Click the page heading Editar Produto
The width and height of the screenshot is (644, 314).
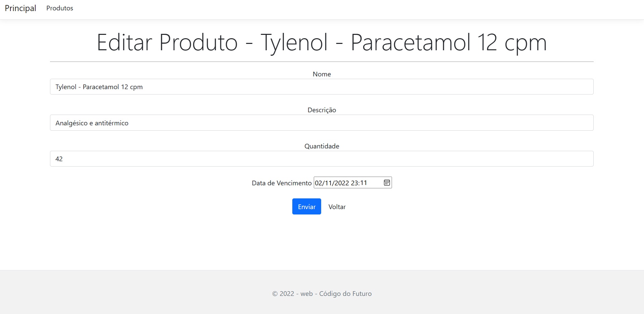[321, 43]
